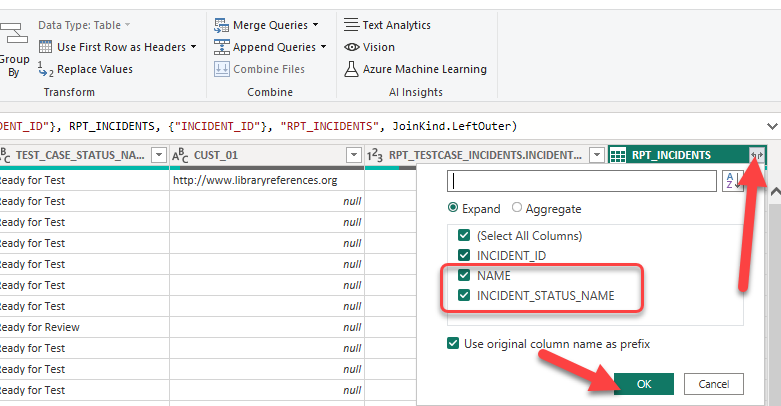Screen dimensions: 781x406
Task: Click the RPT_INCIDENTS column header name
Action: (x=671, y=155)
